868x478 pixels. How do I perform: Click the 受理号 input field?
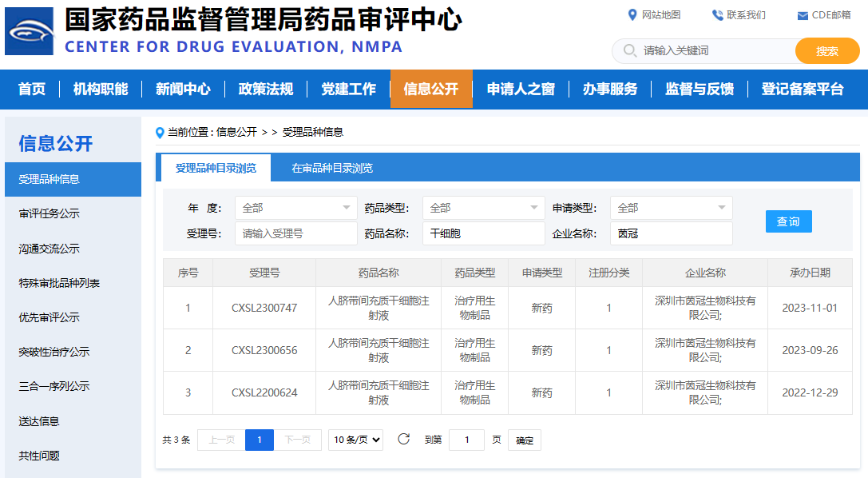[295, 233]
